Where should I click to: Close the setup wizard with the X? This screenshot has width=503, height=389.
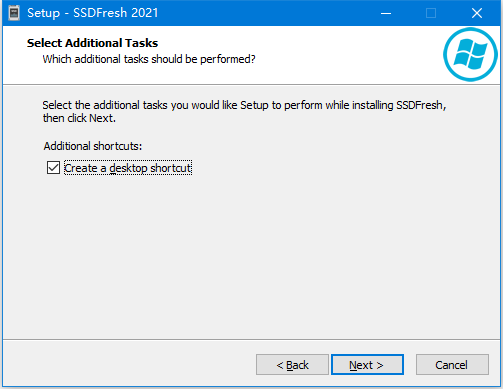tap(477, 13)
